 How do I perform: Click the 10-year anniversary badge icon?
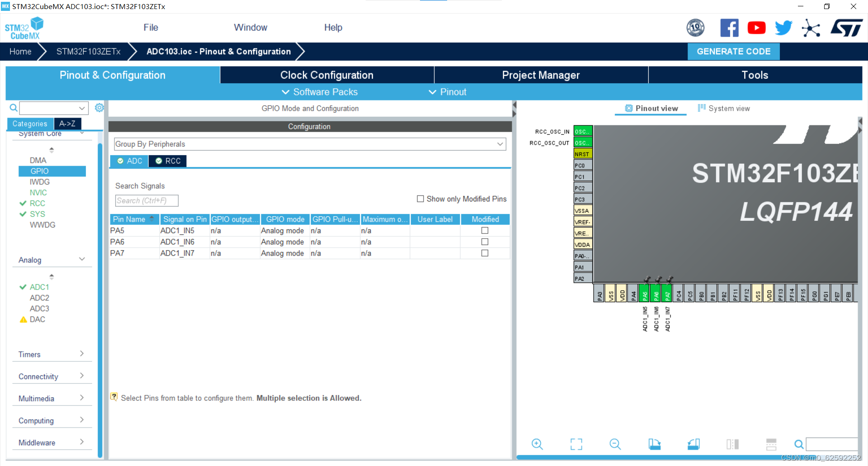point(695,28)
